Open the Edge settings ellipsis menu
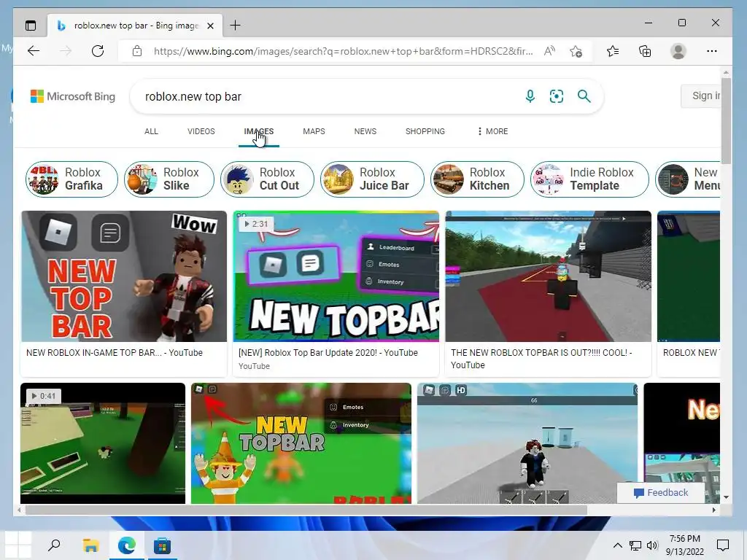Image resolution: width=747 pixels, height=560 pixels. pyautogui.click(x=712, y=51)
